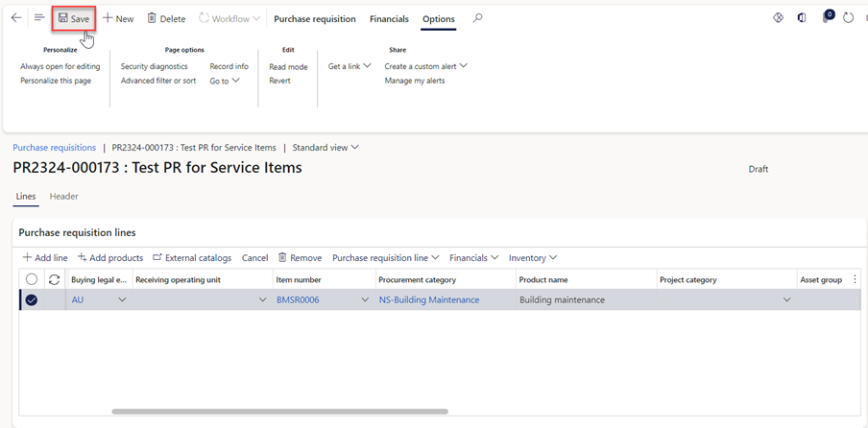Switch to Read mode

(288, 67)
